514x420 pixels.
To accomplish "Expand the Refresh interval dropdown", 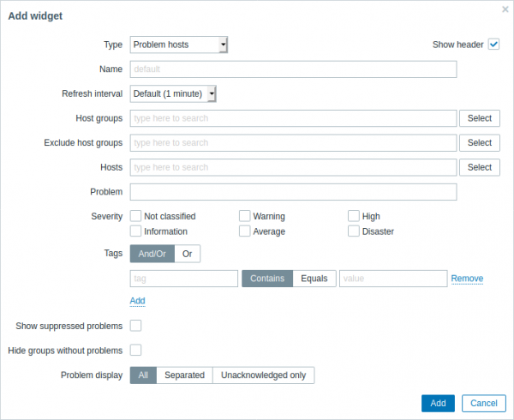I will click(x=173, y=93).
